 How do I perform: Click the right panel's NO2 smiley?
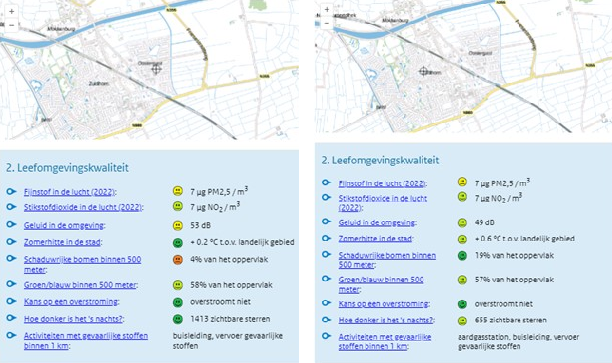[462, 197]
